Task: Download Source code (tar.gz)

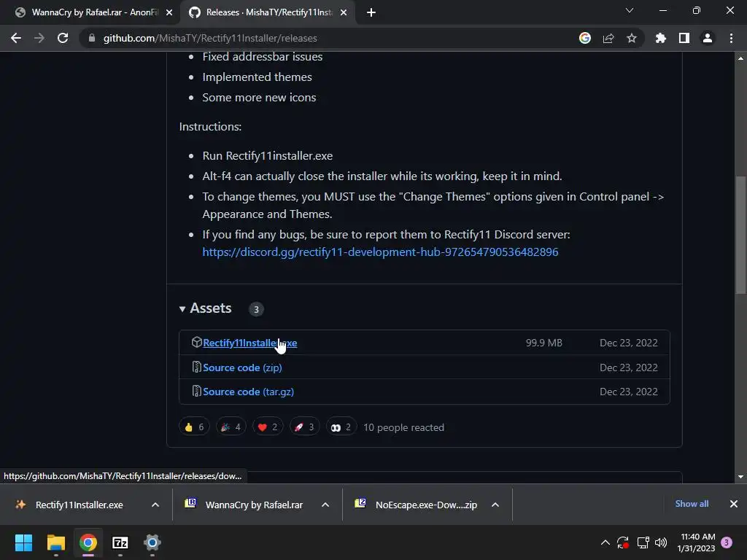Action: click(x=248, y=392)
